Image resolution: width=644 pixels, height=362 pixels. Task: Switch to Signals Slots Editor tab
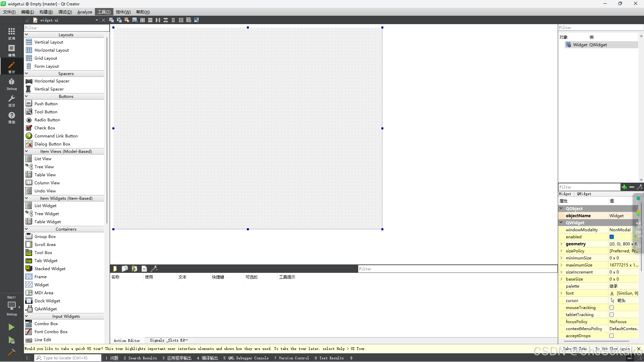[x=169, y=340]
